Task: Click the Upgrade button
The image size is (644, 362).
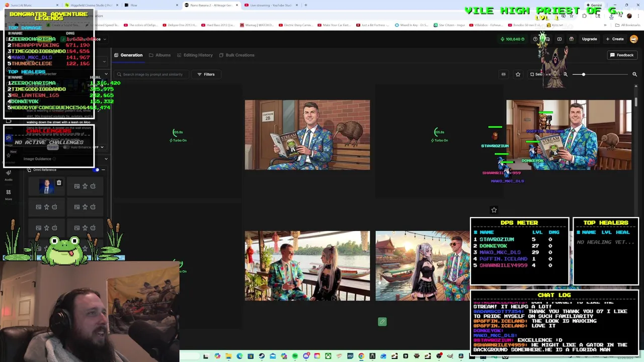Action: [589, 39]
